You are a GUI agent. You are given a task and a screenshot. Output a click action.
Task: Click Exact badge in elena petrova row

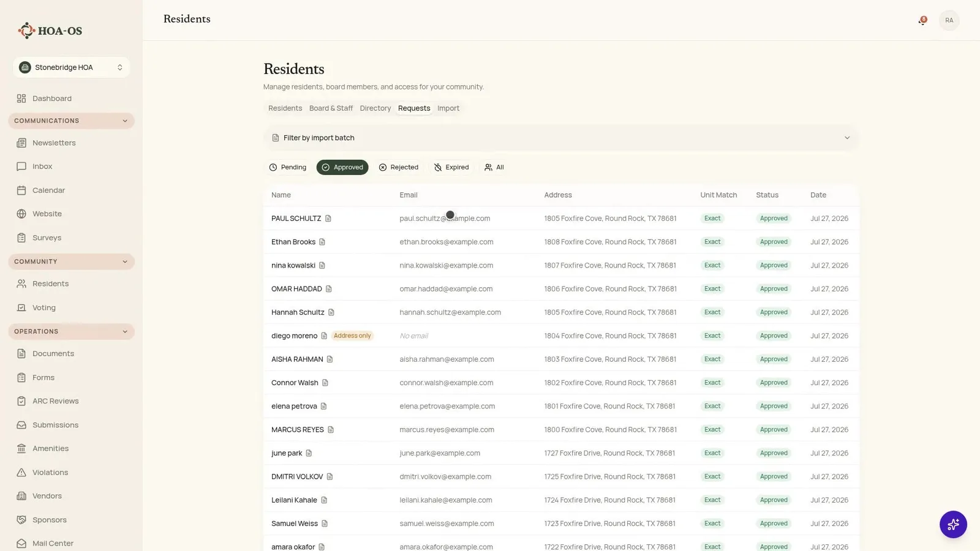(712, 406)
